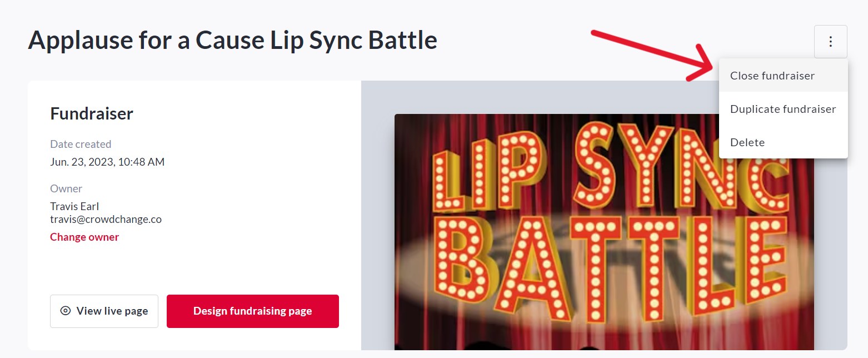The height and width of the screenshot is (358, 868).
Task: Click the Owner field label
Action: click(66, 188)
